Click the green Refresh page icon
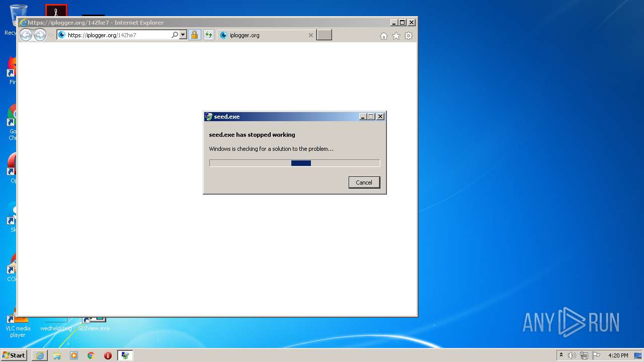644x362 pixels. [208, 35]
